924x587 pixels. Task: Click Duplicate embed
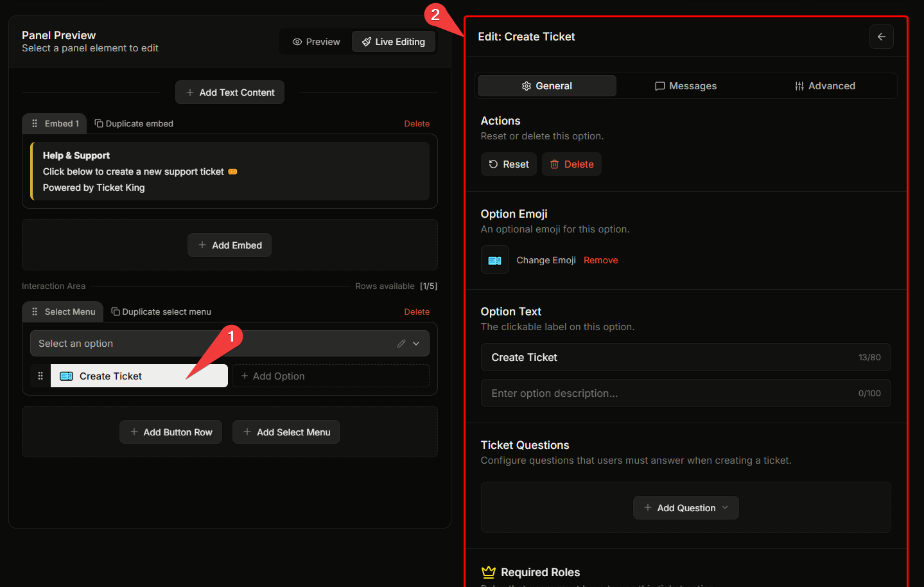[134, 123]
